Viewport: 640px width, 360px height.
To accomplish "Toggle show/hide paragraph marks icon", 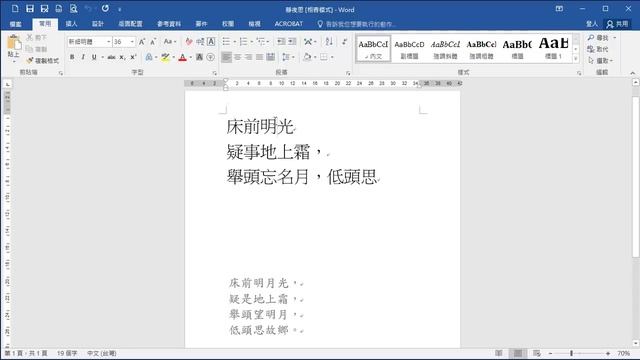I will [344, 42].
